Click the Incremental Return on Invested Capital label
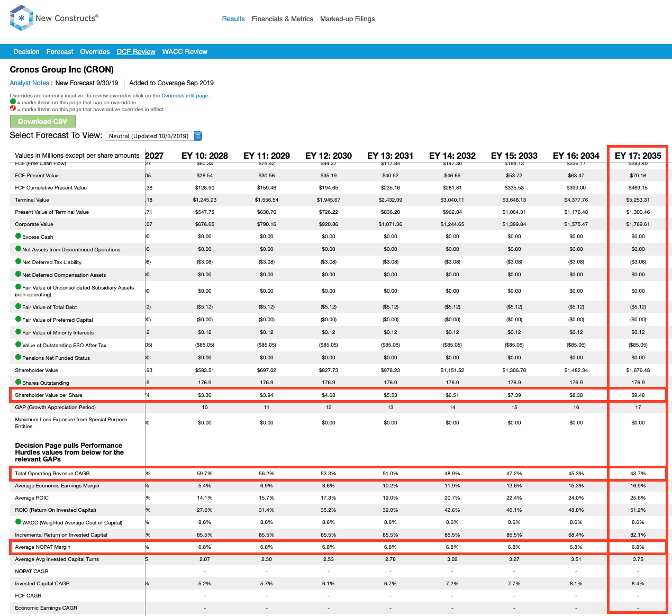This screenshot has height=616, width=672. (61, 535)
